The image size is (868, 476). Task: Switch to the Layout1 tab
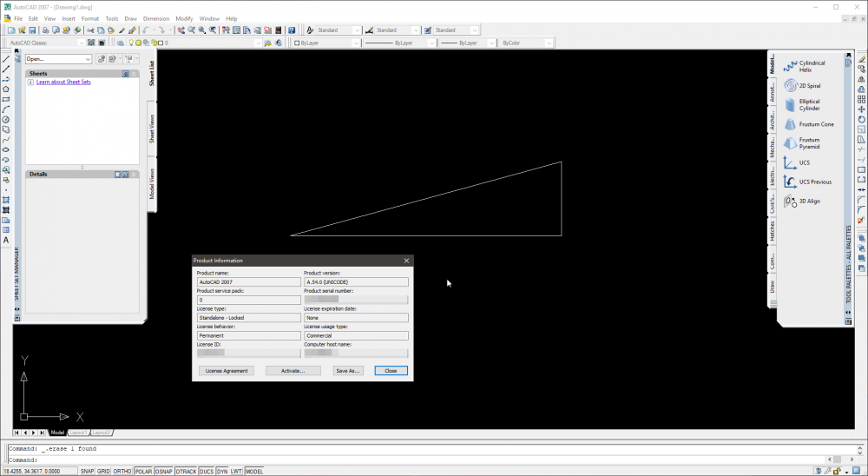(x=78, y=432)
